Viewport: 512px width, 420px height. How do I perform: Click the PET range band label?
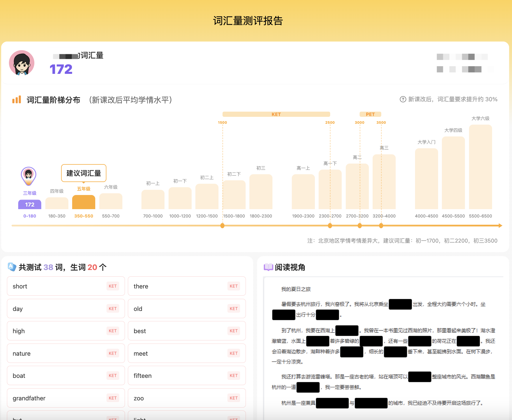[370, 114]
